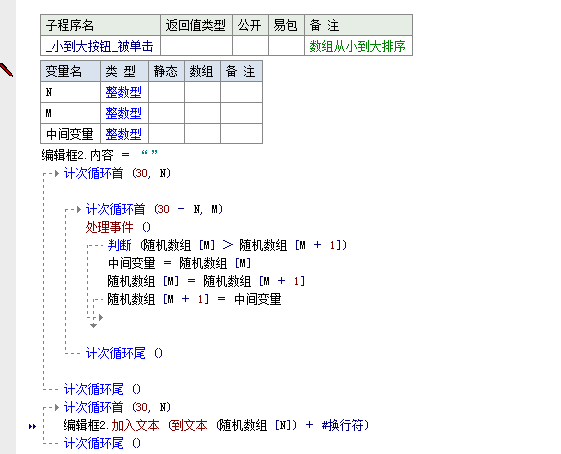Click the #换行符 constant
Viewport: 561px width, 454px height.
click(343, 425)
